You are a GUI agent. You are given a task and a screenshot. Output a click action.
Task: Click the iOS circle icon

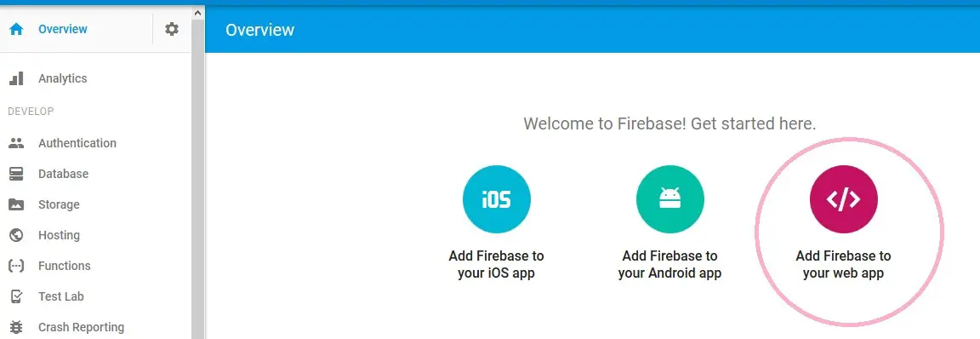point(496,199)
